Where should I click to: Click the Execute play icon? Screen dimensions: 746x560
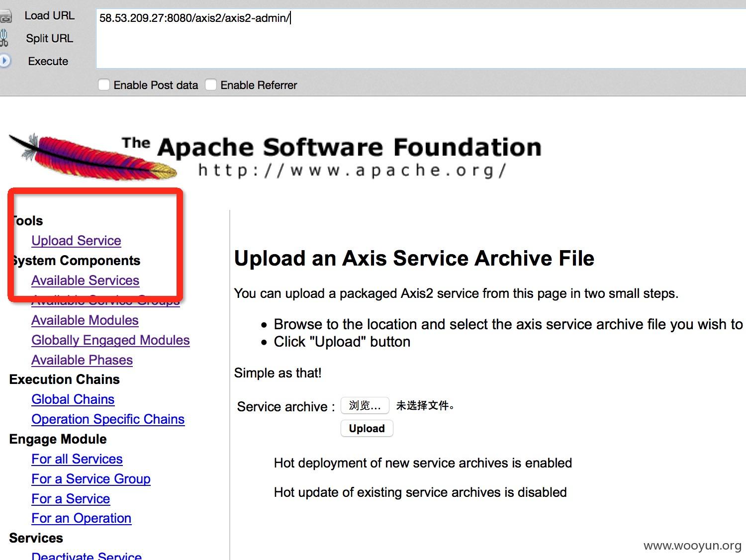click(x=5, y=61)
